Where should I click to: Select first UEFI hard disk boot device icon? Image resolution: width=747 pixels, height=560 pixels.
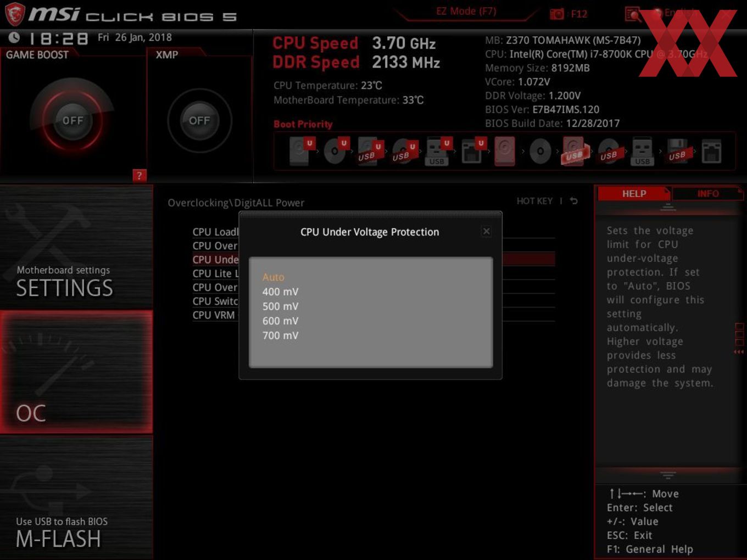(301, 151)
